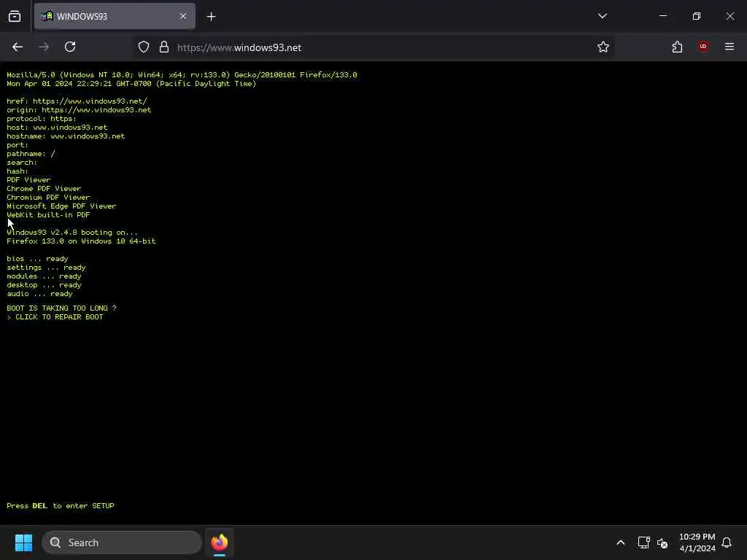Click the 'Chromium PDF Viewer' line
Viewport: 747px width, 560px height.
[x=48, y=198]
